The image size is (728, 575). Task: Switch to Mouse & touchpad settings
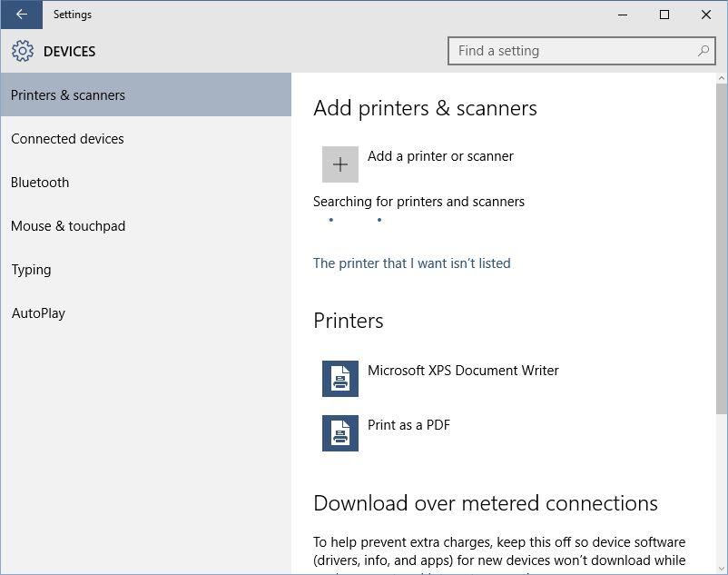(x=146, y=225)
